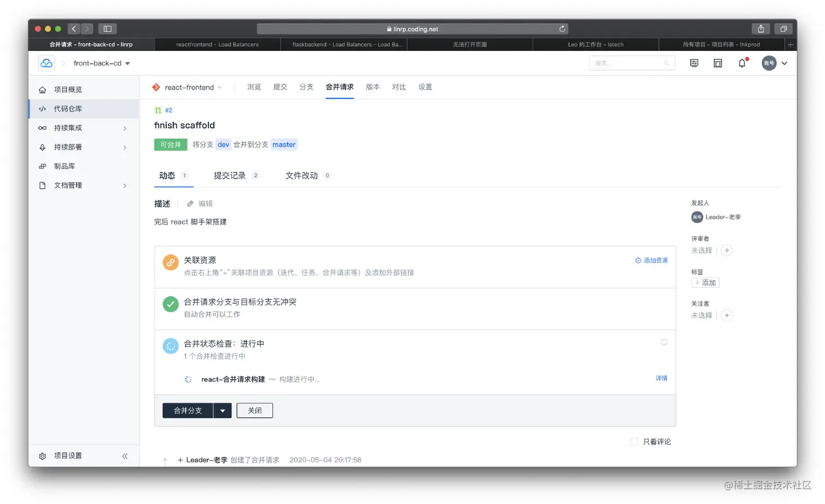
Task: Switch to the 对比 tab
Action: [399, 87]
